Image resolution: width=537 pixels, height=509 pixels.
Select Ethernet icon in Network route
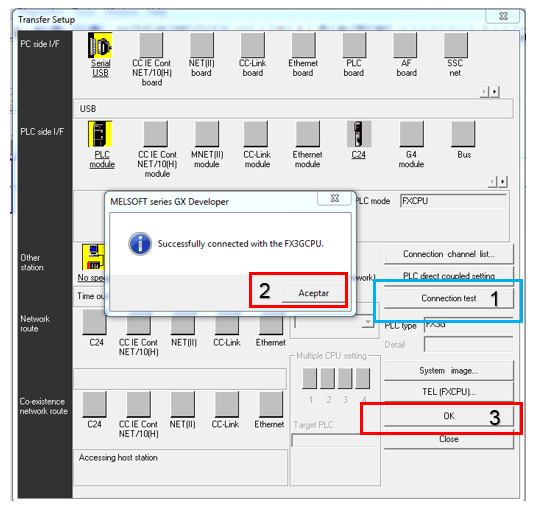point(271,324)
